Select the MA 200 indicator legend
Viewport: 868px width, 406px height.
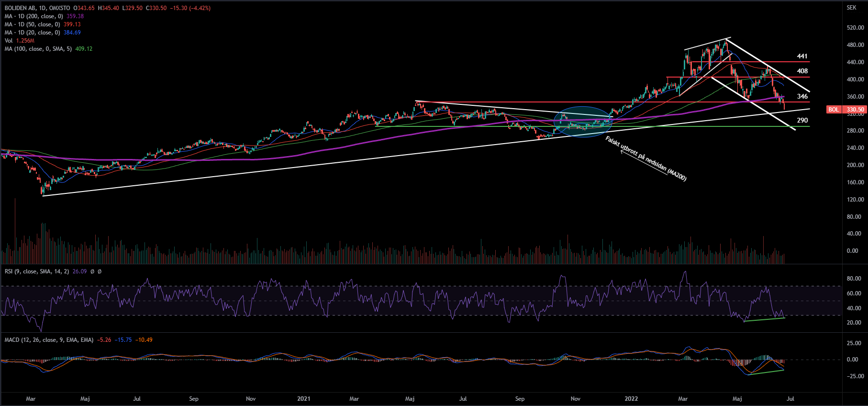(x=33, y=16)
